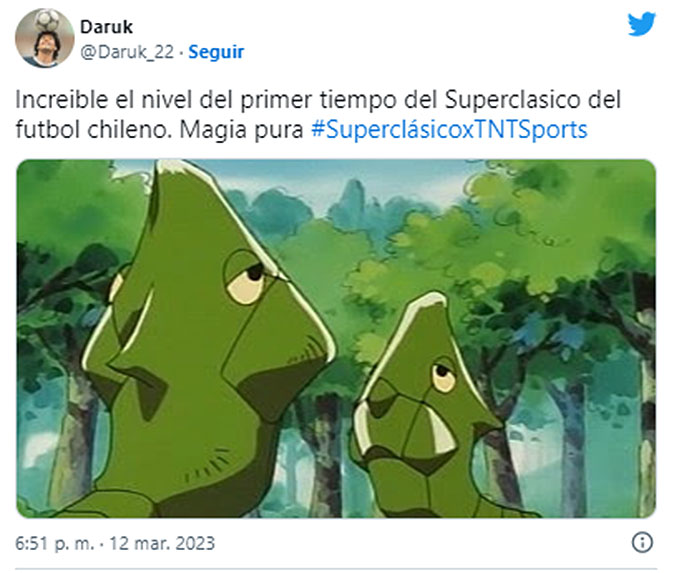Click the tweet date 12 mar. 2023
The image size is (674, 573).
pos(162,543)
